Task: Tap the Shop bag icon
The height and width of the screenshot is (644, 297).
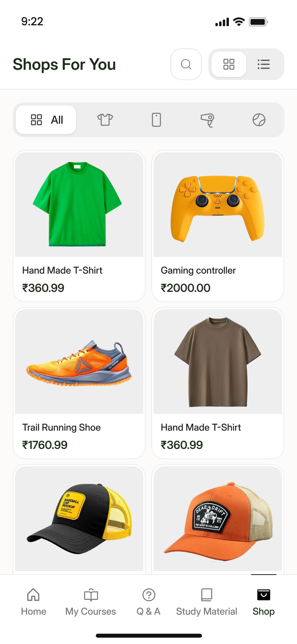Action: (264, 595)
